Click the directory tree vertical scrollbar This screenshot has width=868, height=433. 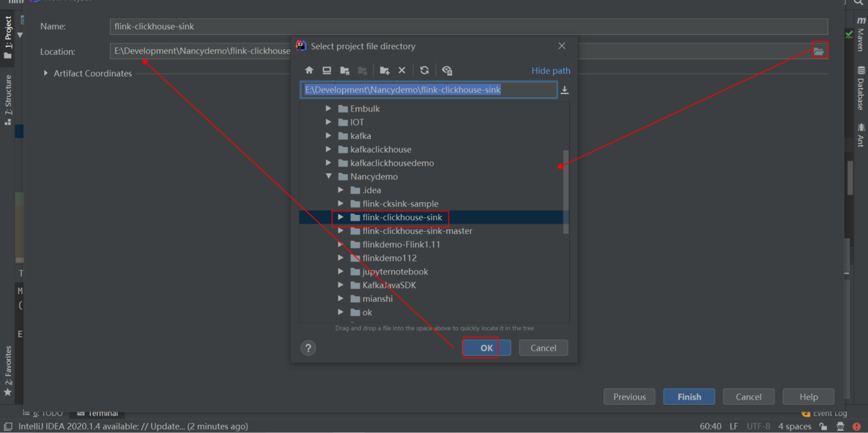tap(566, 192)
